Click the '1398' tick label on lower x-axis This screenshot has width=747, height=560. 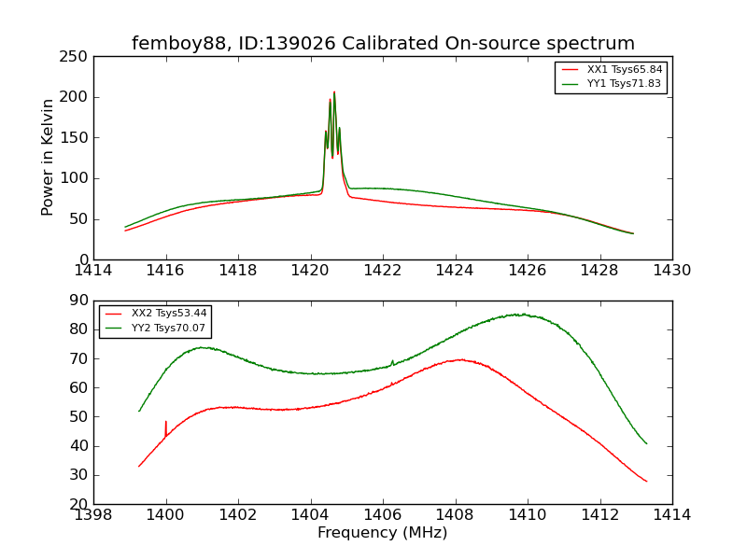pos(93,515)
